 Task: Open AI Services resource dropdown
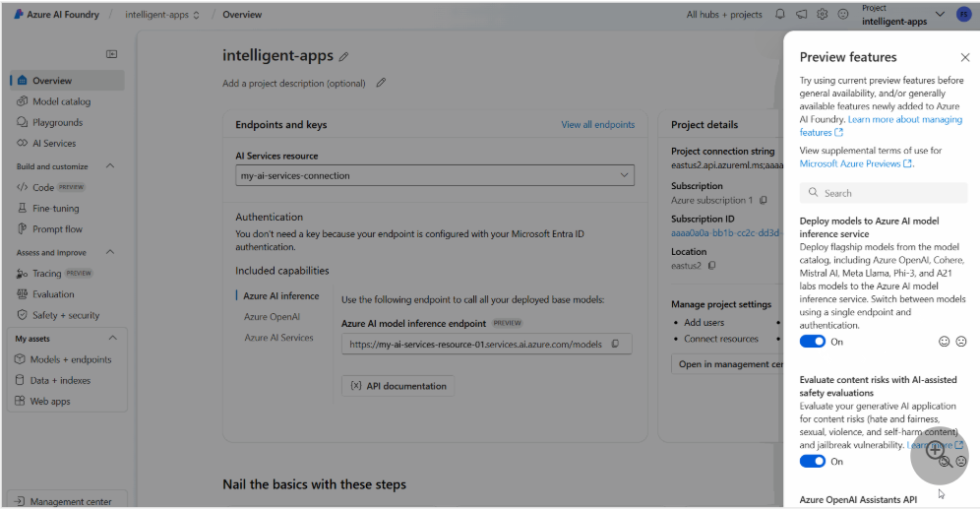click(434, 175)
